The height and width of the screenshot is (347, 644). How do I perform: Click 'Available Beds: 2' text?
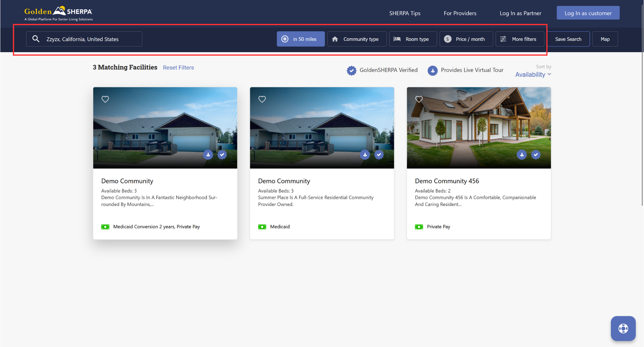[x=433, y=191]
